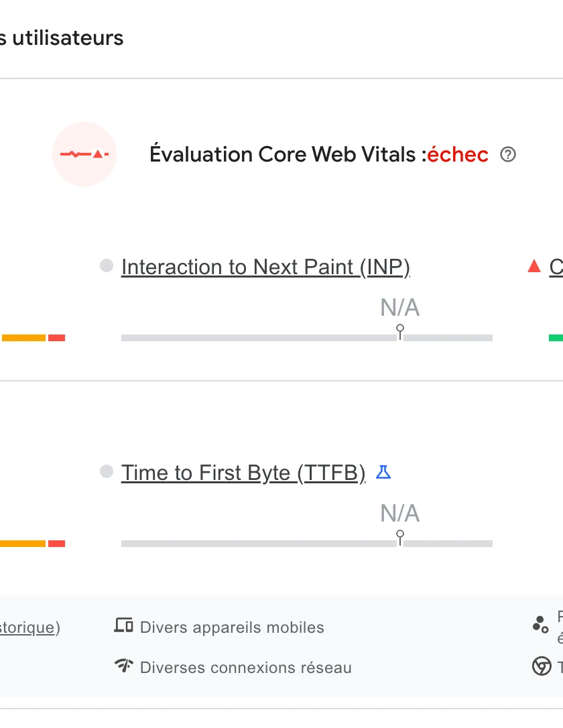Viewport: 563px width, 728px height.
Task: Open the CLS metric link at the right edge
Action: pyautogui.click(x=557, y=266)
